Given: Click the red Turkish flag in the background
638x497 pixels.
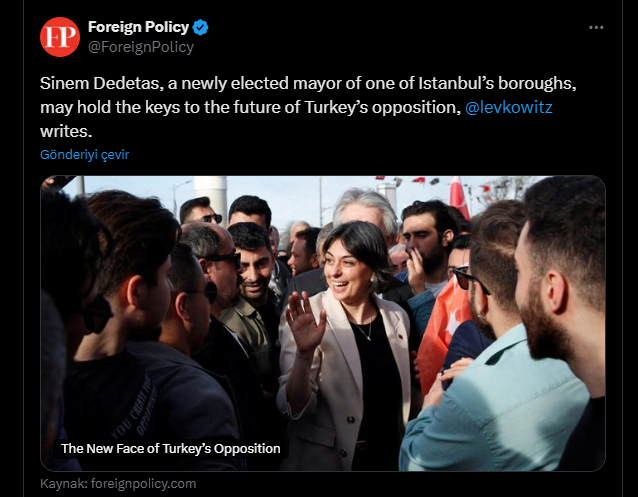Looking at the screenshot, I should point(459,197).
